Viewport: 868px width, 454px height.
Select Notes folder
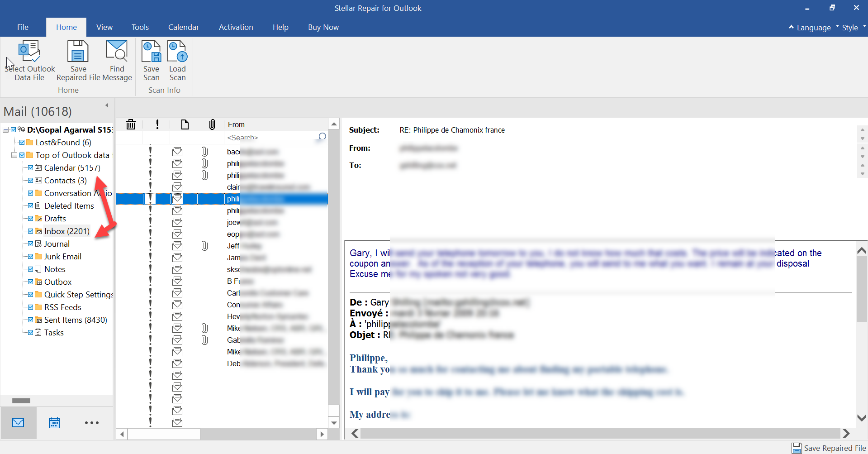pos(55,269)
